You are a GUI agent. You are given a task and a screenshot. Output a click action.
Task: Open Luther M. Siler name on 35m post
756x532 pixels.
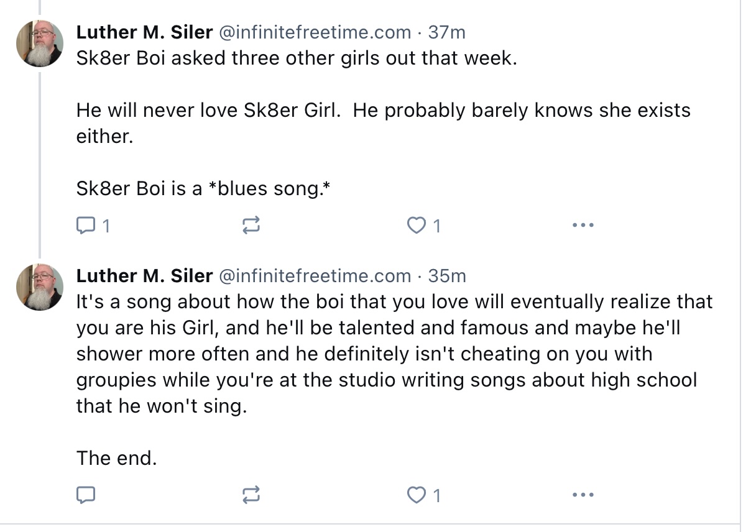[144, 275]
